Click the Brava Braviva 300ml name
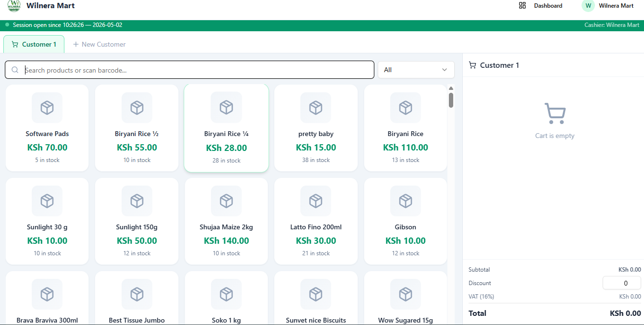The height and width of the screenshot is (325, 644). (47, 320)
